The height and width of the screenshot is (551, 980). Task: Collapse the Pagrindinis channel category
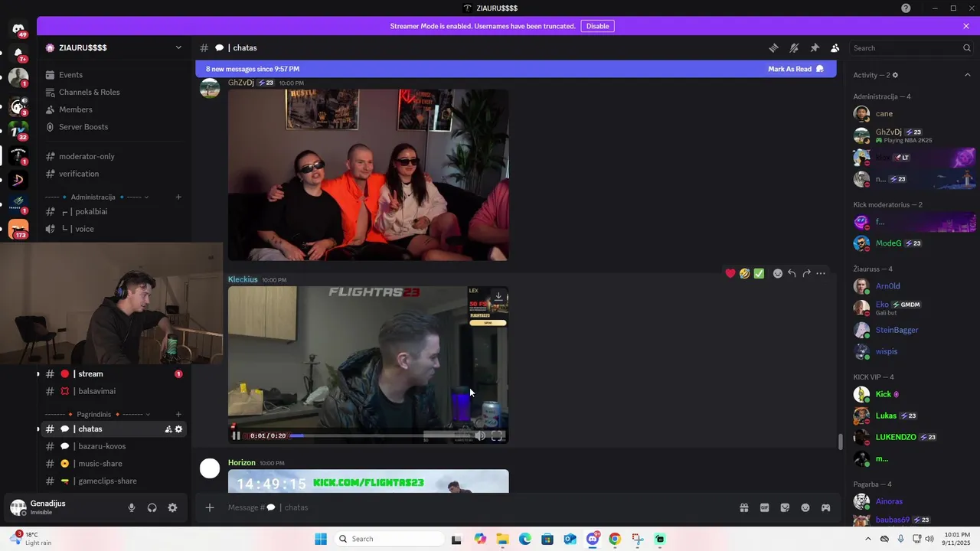point(94,414)
